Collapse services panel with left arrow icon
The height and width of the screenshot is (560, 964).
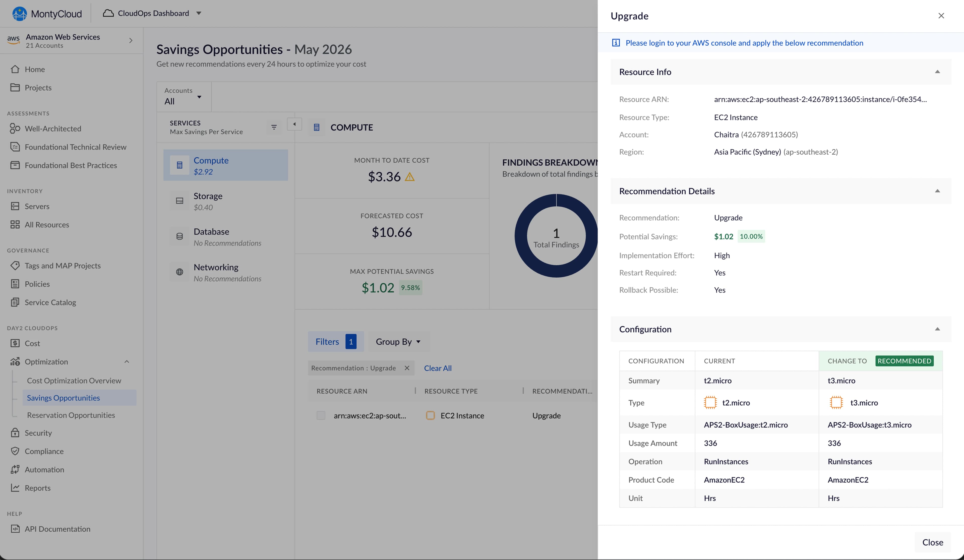coord(294,124)
